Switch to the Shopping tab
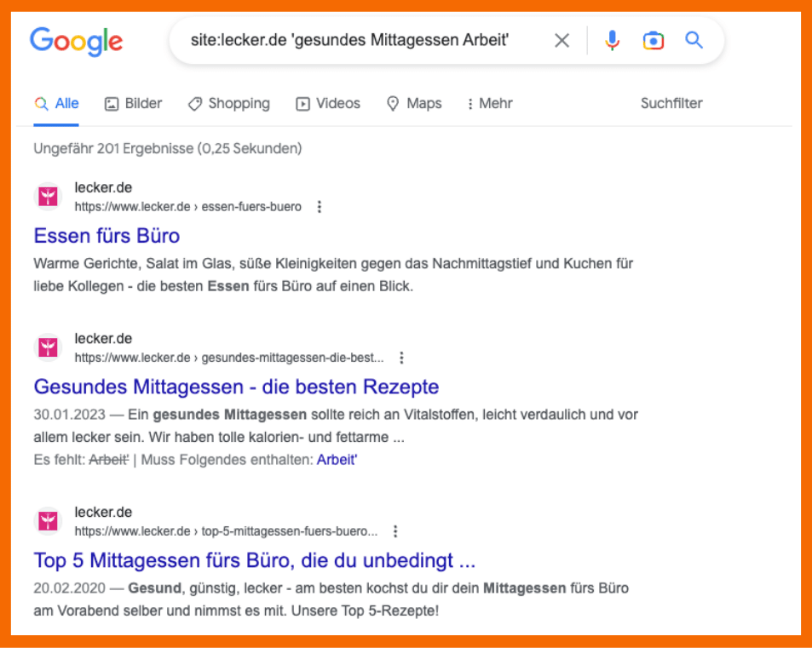 pyautogui.click(x=228, y=104)
